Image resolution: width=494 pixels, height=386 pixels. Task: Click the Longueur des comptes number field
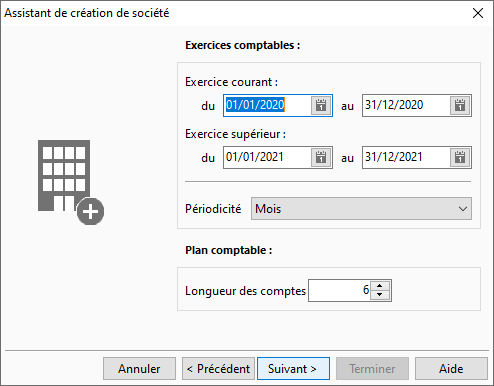coord(339,290)
